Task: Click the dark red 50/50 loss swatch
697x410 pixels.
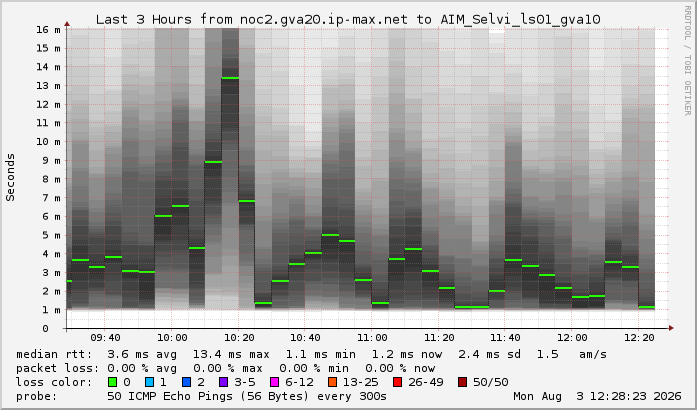Action: click(x=462, y=382)
